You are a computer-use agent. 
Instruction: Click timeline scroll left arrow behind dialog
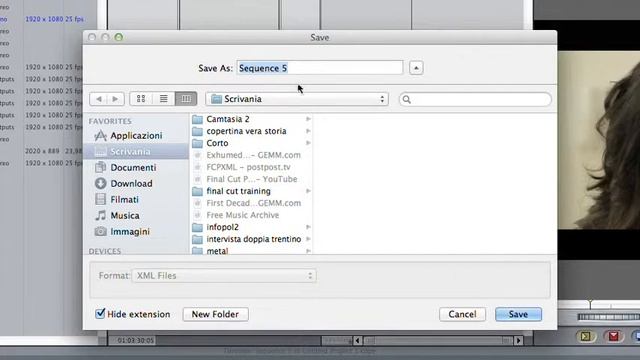358,340
